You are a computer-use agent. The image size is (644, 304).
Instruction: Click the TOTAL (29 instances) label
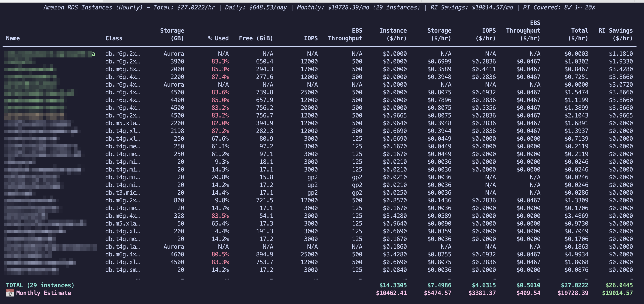click(x=40, y=285)
